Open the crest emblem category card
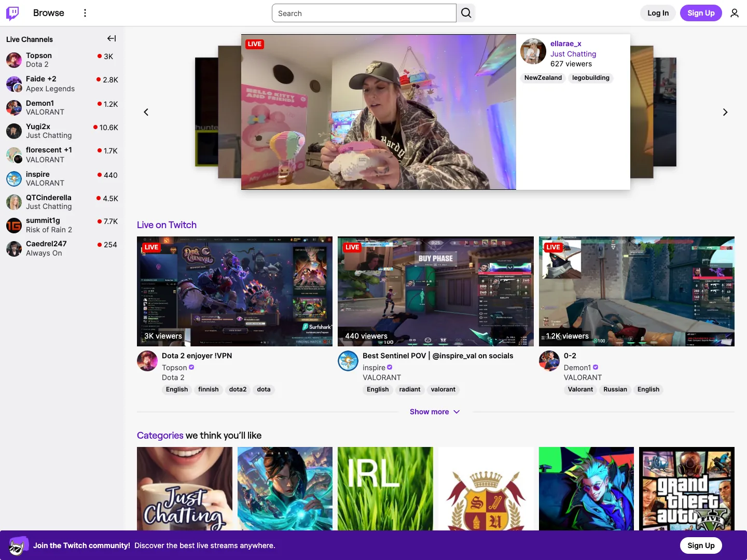747x560 pixels. [486, 489]
